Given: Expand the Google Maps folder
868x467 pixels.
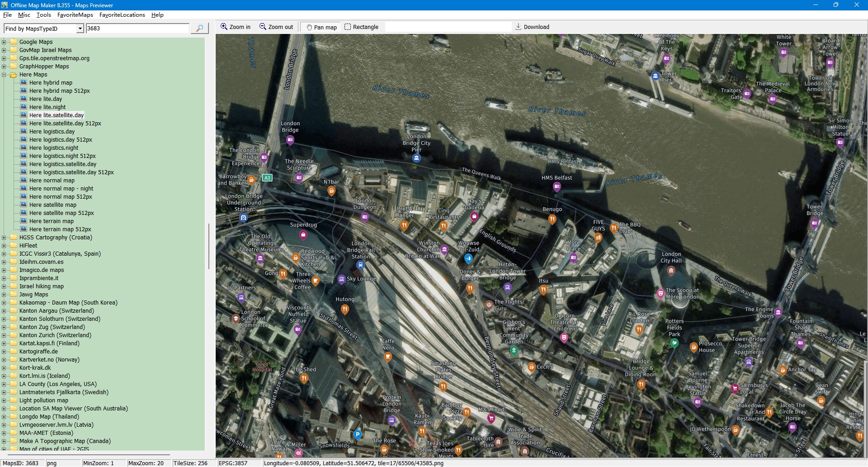Looking at the screenshot, I should (x=4, y=42).
